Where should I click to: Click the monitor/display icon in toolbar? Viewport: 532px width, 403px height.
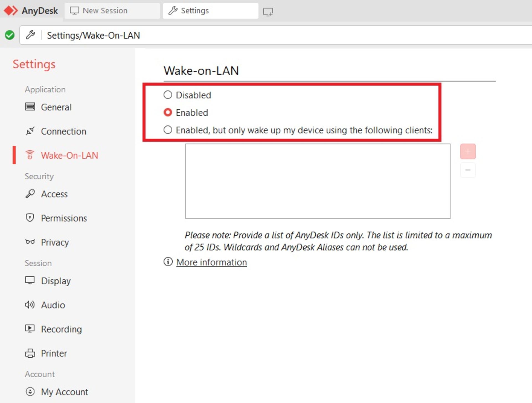coord(268,11)
